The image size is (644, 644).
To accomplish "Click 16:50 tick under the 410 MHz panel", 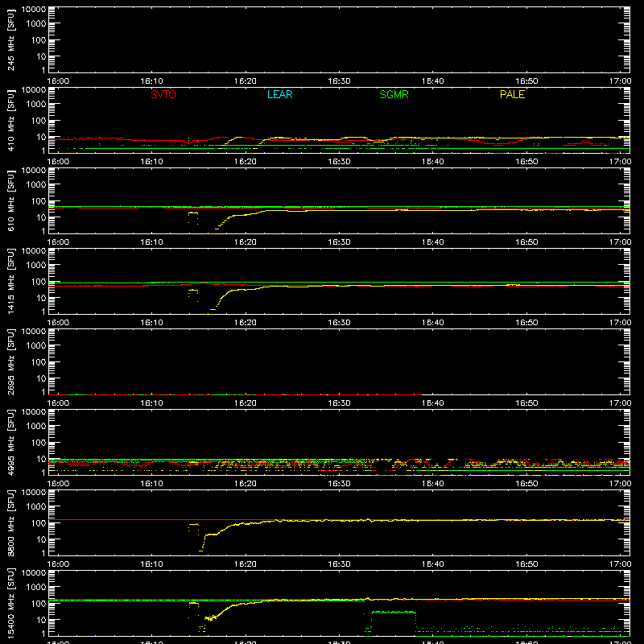I will pos(526,162).
